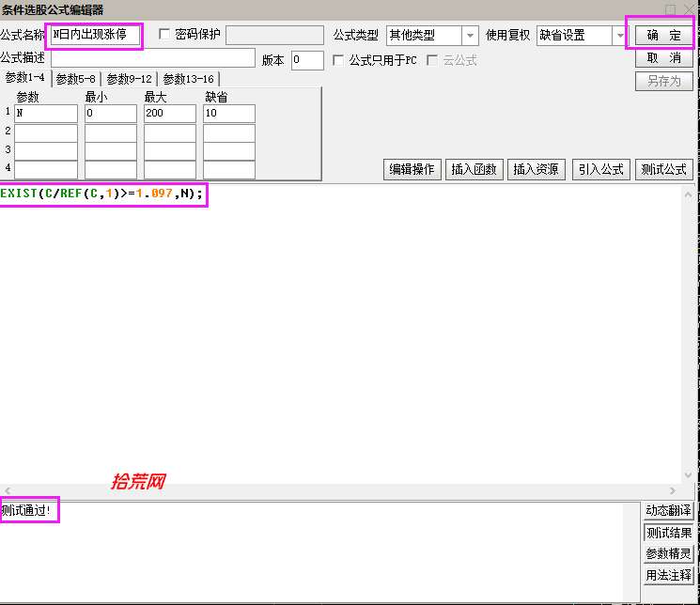The height and width of the screenshot is (605, 700).
Task: Click 插入资源 button
Action: (536, 170)
